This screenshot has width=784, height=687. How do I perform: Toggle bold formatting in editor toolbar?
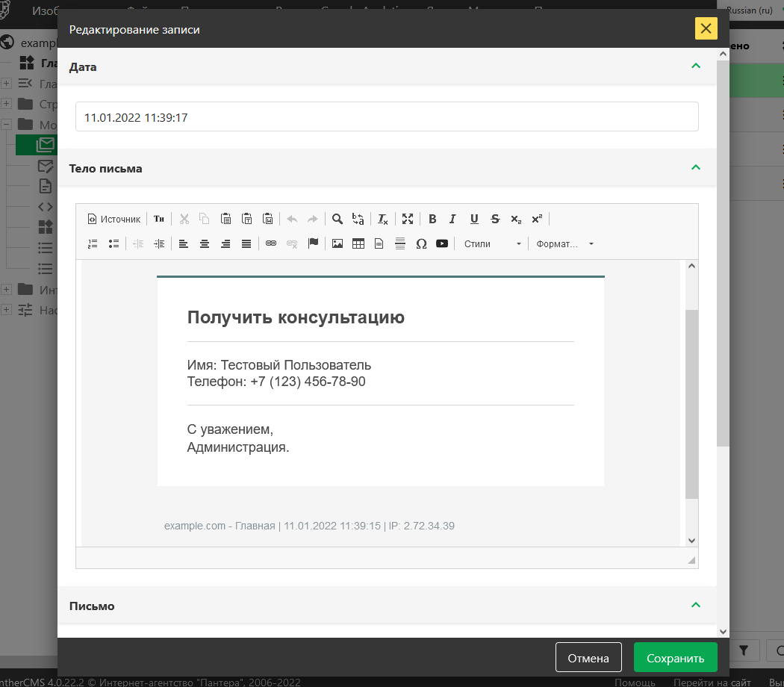point(432,219)
